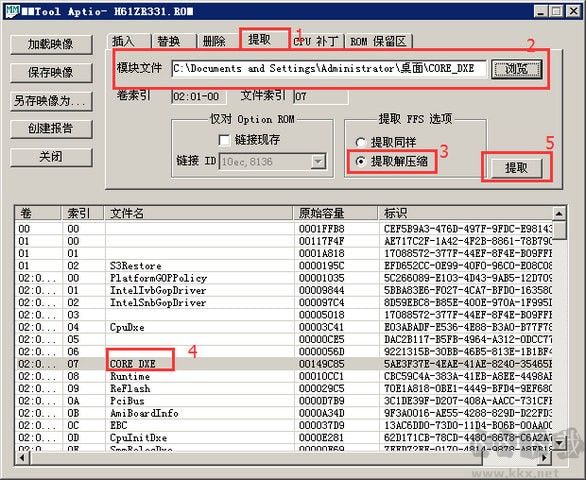Screen dimensions: 586x480
Task: Click GUID starting 5AE3F37E-4EAE
Action: 468,364
